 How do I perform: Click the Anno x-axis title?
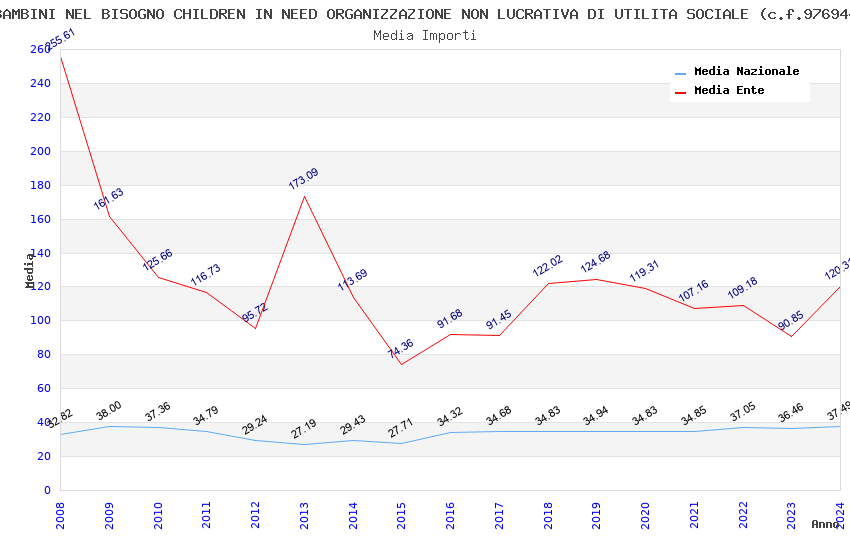pos(825,524)
